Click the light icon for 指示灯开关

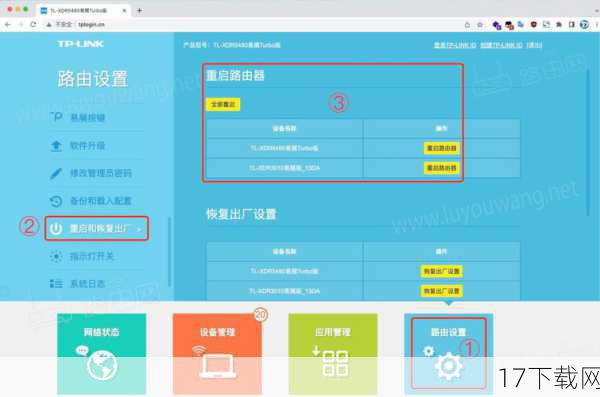pyautogui.click(x=56, y=256)
